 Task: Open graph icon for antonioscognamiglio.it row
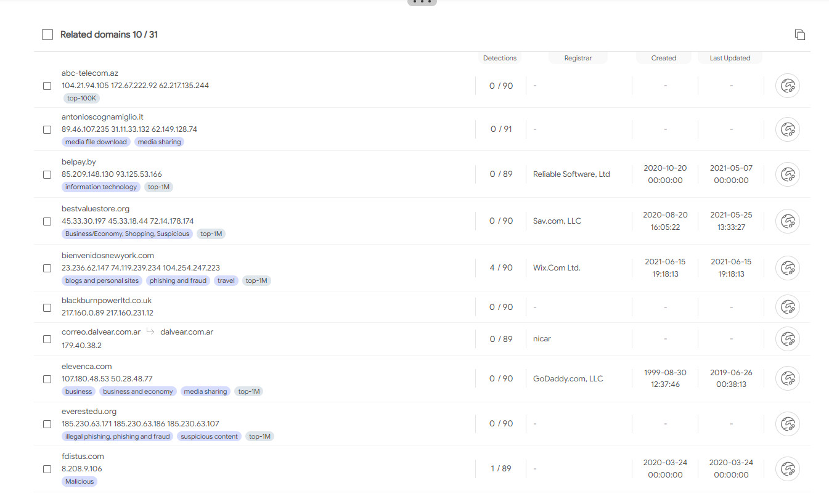tap(787, 129)
